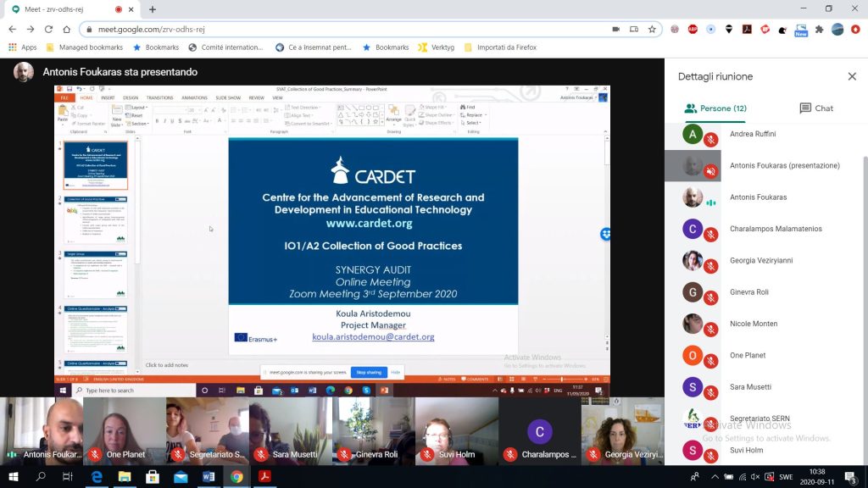Open the Importati da Firefox folder
Image resolution: width=868 pixels, height=488 pixels.
500,47
